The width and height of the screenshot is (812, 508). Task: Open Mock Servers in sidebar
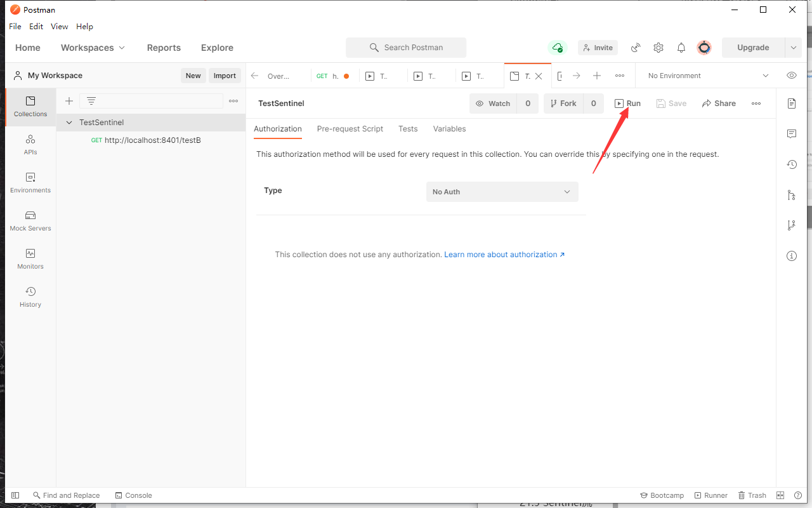click(30, 220)
